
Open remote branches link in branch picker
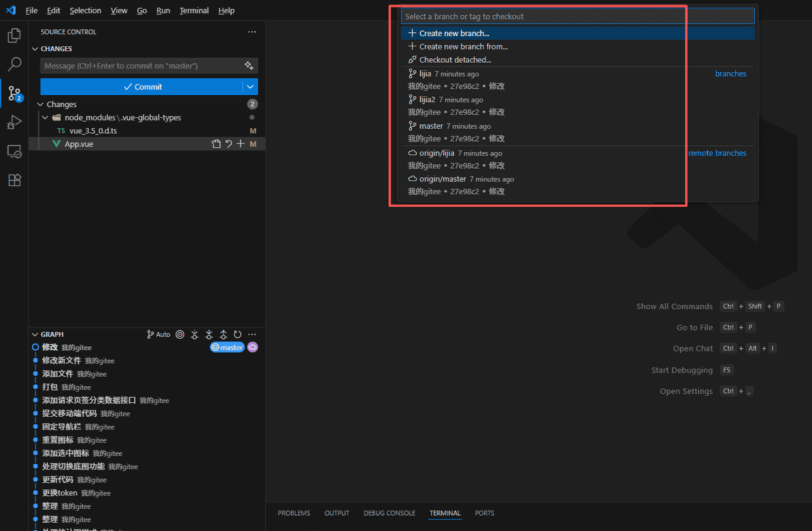(x=717, y=152)
